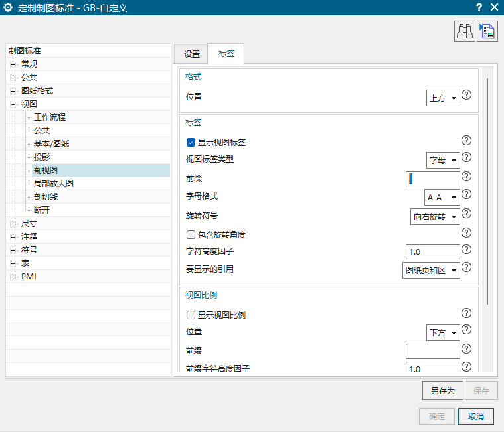
Task: Open 字母格式 dropdown showing A-A
Action: (x=442, y=198)
